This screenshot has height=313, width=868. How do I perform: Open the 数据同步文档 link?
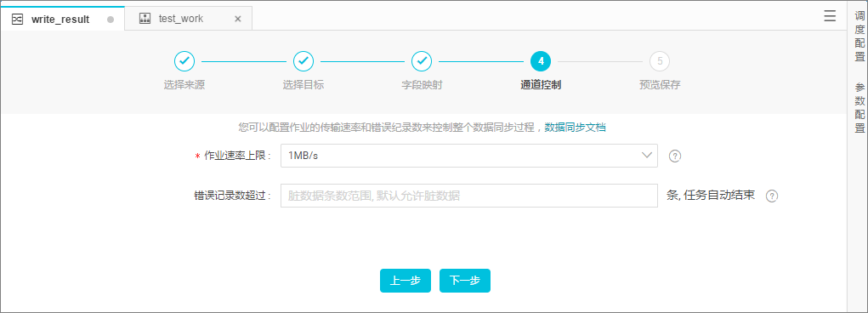(575, 128)
